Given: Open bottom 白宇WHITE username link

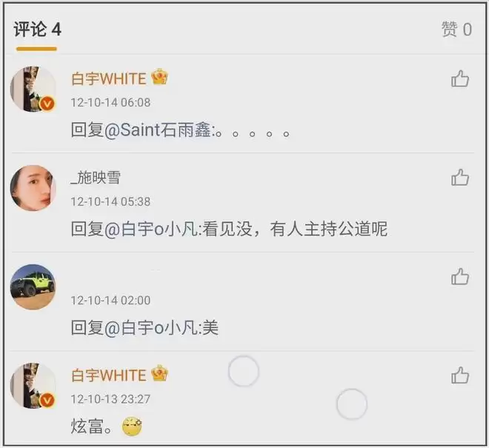Looking at the screenshot, I should [x=108, y=375].
